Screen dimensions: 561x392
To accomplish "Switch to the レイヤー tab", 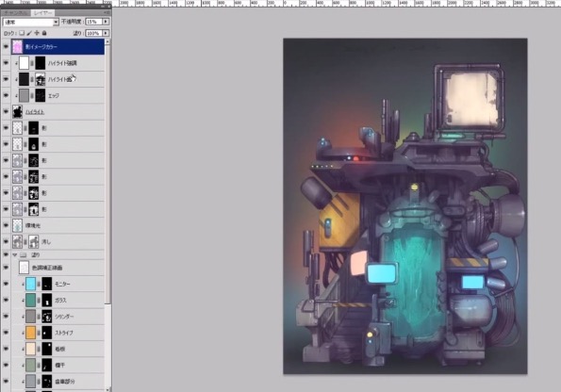I will tap(43, 12).
